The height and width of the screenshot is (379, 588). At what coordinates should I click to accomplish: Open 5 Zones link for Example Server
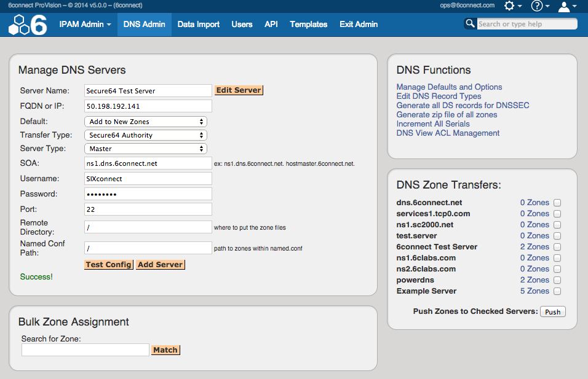(x=534, y=291)
